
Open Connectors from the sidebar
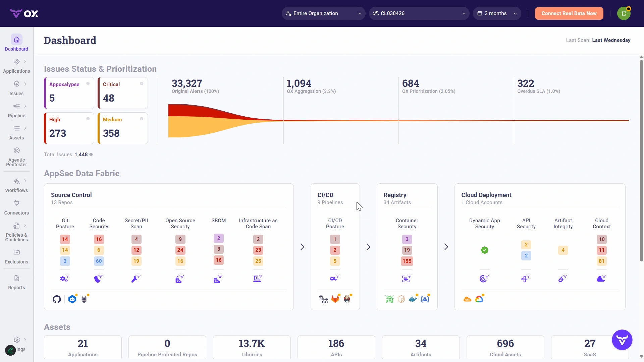coord(16,207)
